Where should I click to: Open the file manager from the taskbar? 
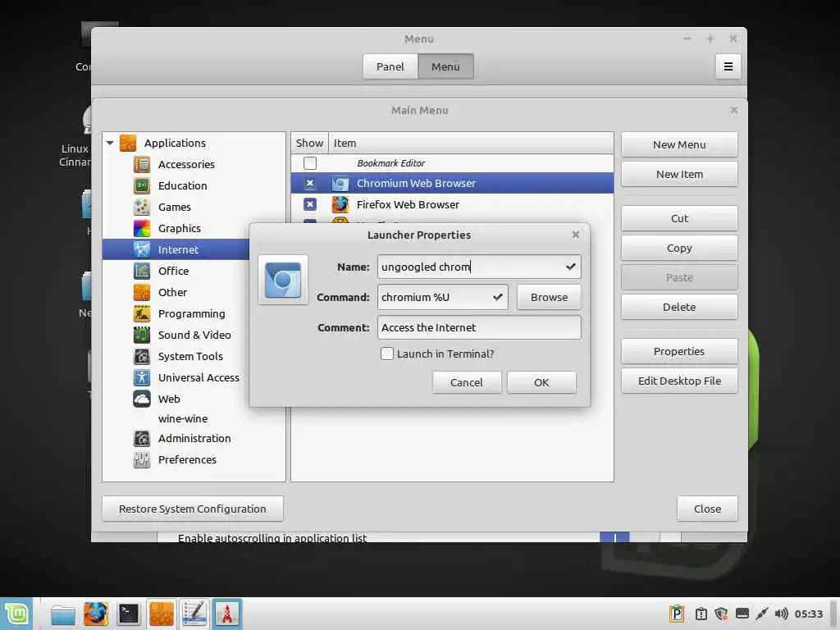[63, 614]
